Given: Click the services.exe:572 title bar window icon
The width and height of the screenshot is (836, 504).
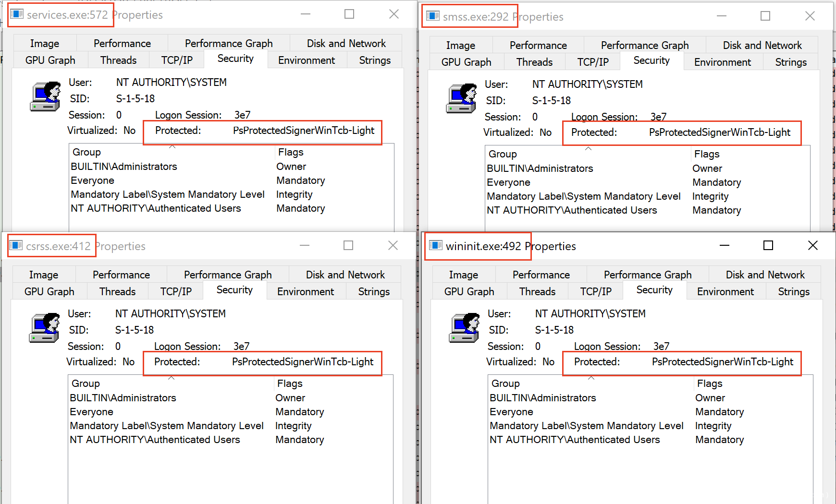Looking at the screenshot, I should tap(17, 14).
